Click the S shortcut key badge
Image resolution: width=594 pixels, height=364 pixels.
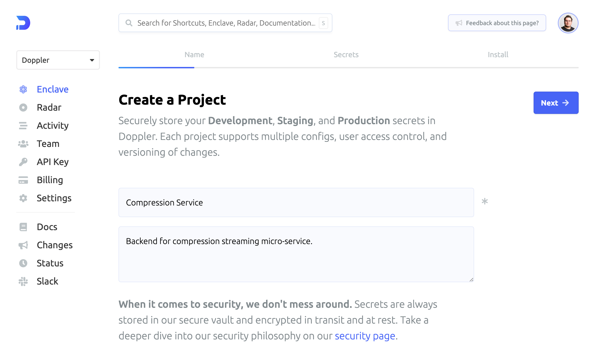323,23
